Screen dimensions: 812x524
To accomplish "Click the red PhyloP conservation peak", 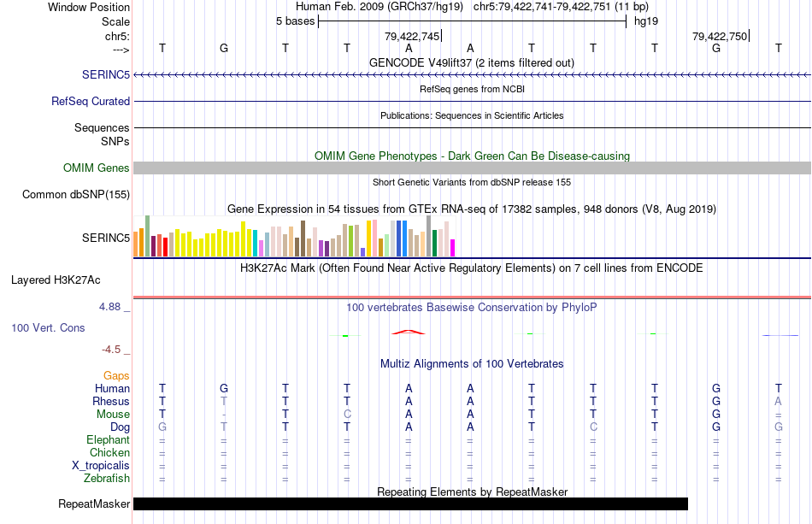I will (409, 332).
